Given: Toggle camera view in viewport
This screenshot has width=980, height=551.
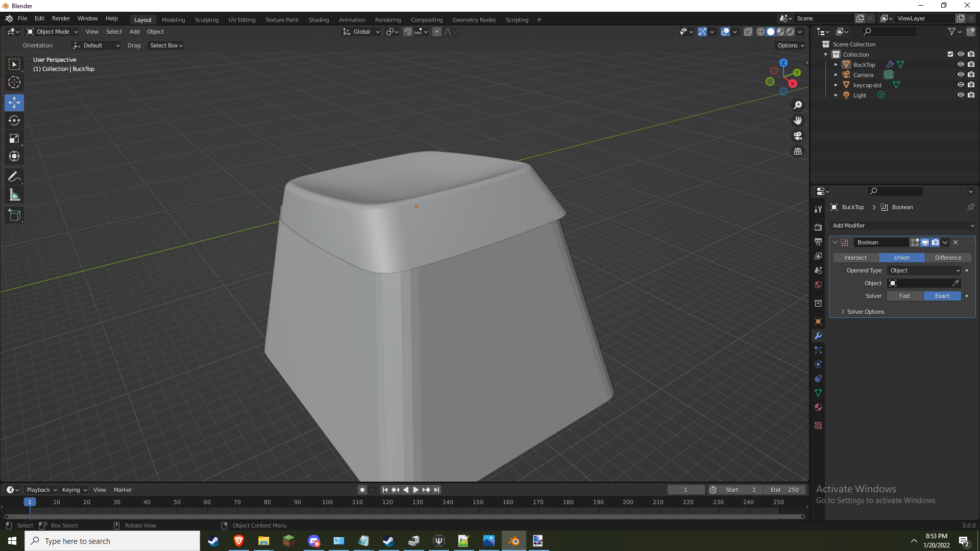Looking at the screenshot, I should pyautogui.click(x=798, y=136).
